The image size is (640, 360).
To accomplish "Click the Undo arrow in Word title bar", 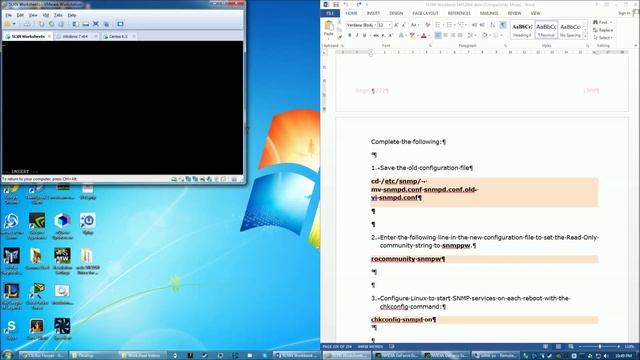I will pos(346,4).
